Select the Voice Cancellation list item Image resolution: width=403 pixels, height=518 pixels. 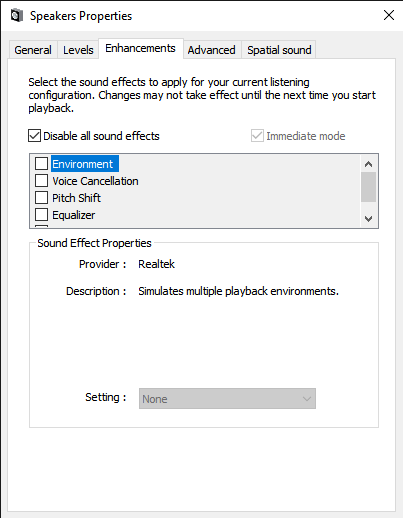[95, 181]
